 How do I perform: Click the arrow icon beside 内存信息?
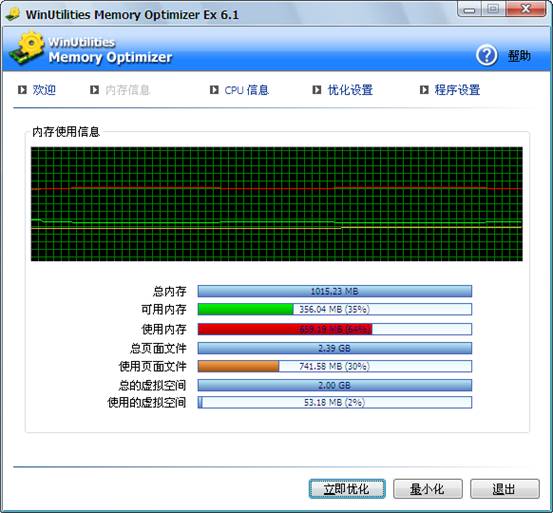tap(94, 90)
